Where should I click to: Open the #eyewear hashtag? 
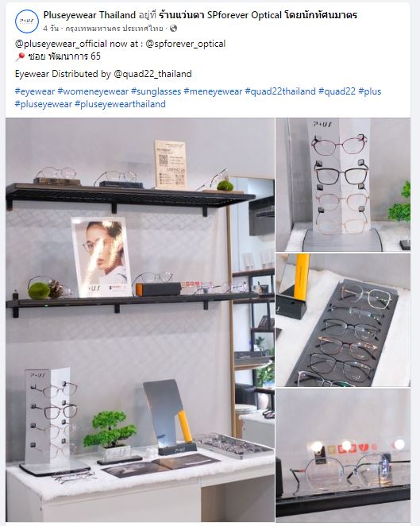[35, 91]
